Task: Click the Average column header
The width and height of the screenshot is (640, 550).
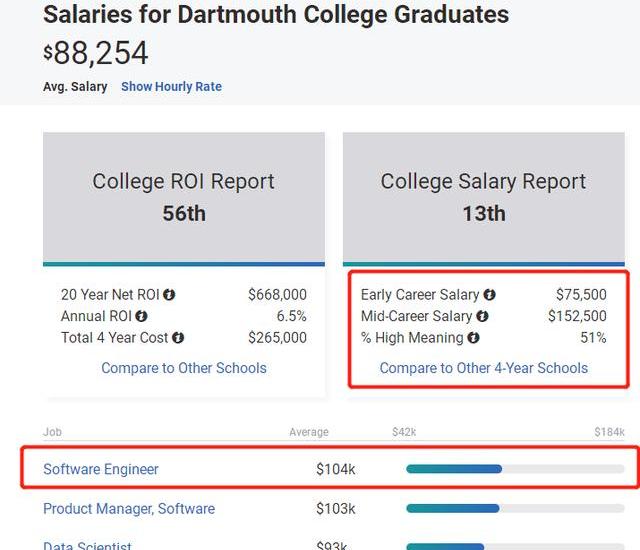Action: [x=308, y=432]
